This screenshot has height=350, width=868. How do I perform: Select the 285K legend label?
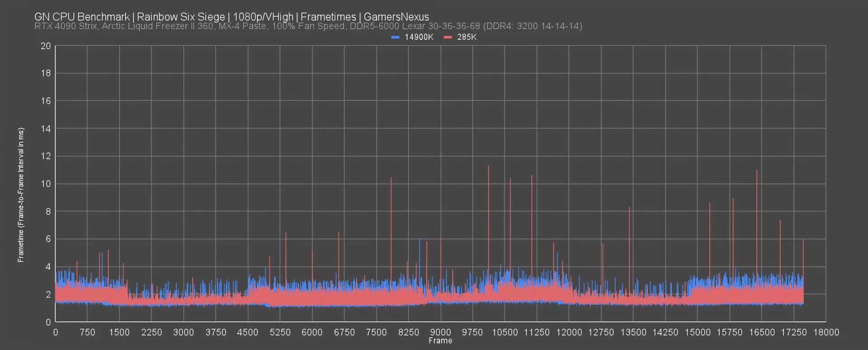coord(467,37)
